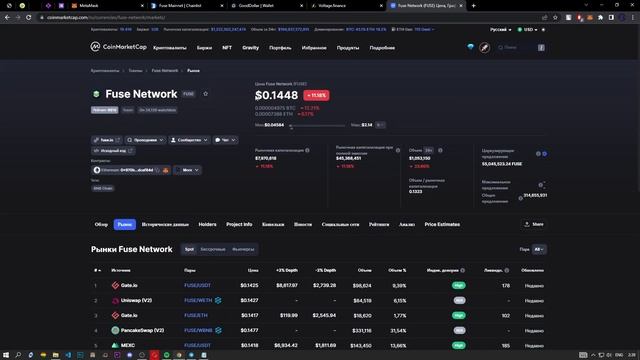This screenshot has height=360, width=640.
Task: Add Fuse Network to watchlist via star
Action: tap(205, 94)
